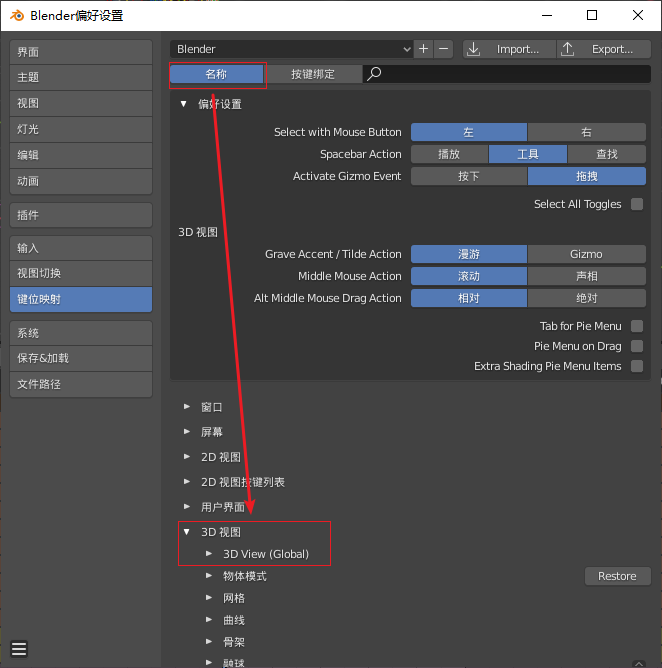The width and height of the screenshot is (662, 668).
Task: Open the 编辑 preferences tab
Action: tap(81, 155)
